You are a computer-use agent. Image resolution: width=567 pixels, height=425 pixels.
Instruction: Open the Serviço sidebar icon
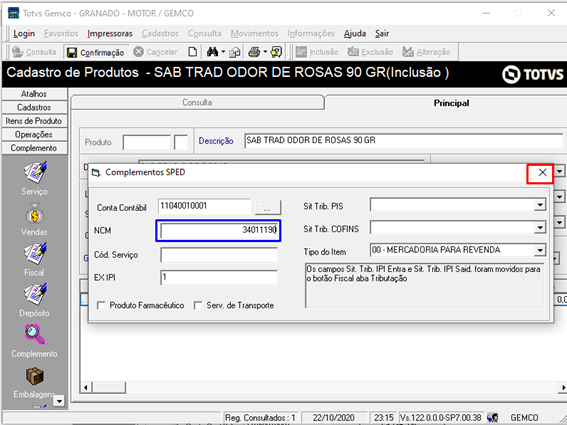tap(35, 173)
